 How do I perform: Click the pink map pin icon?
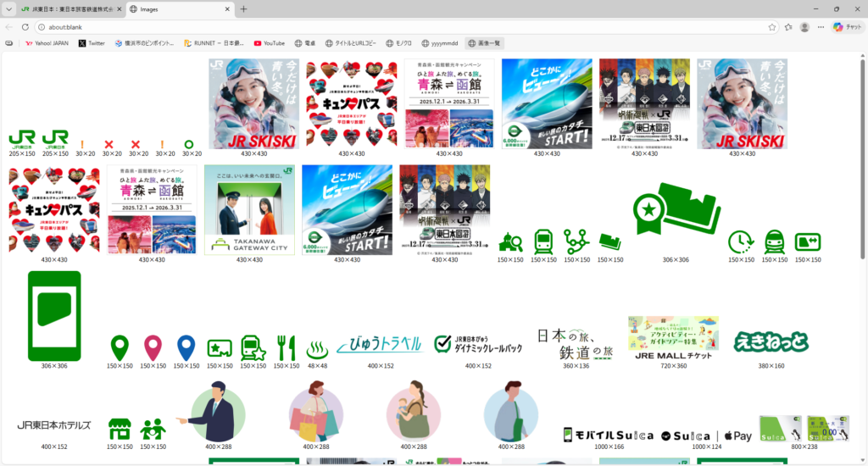pos(153,347)
